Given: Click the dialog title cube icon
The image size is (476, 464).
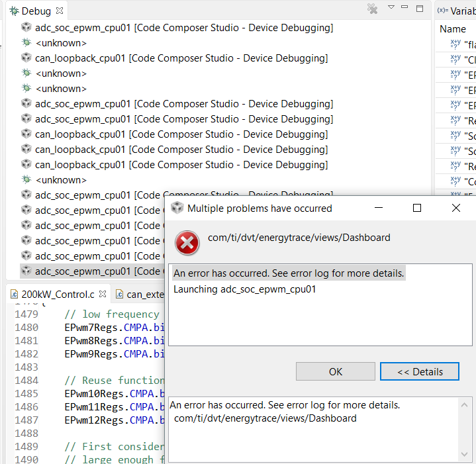Looking at the screenshot, I should (x=177, y=208).
